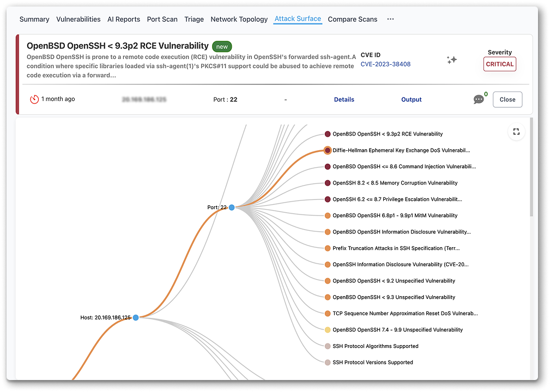Open comments speech bubble icon
The width and height of the screenshot is (550, 392).
pyautogui.click(x=479, y=100)
